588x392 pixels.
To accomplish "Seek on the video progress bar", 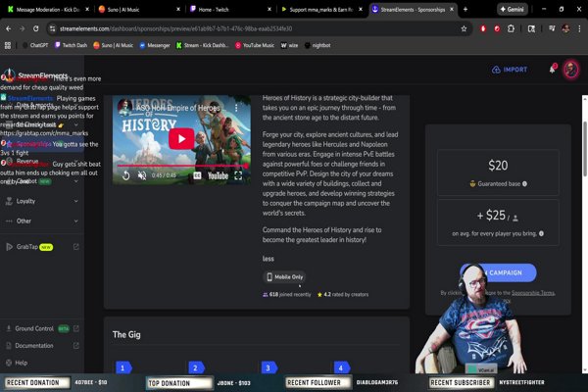I will (182, 166).
